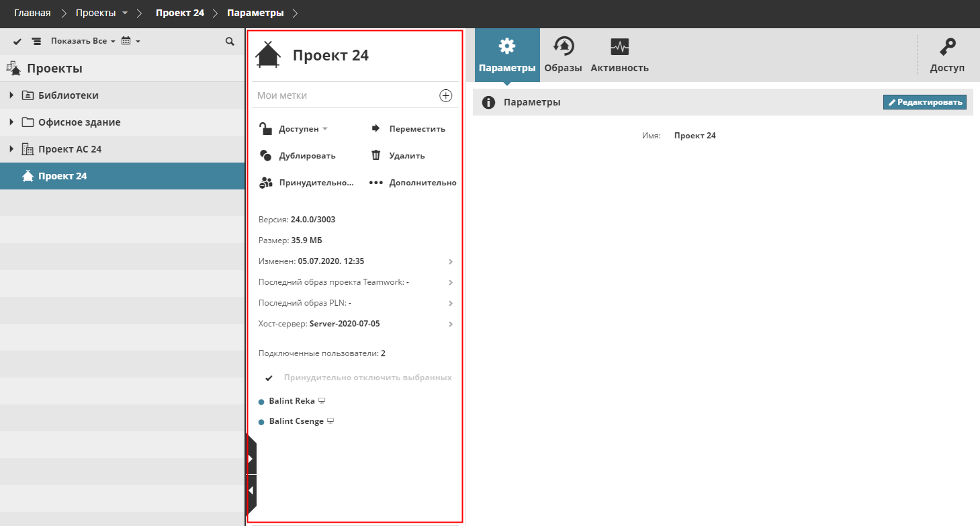Delete the project with Удалить
This screenshot has width=980, height=526.
click(398, 156)
